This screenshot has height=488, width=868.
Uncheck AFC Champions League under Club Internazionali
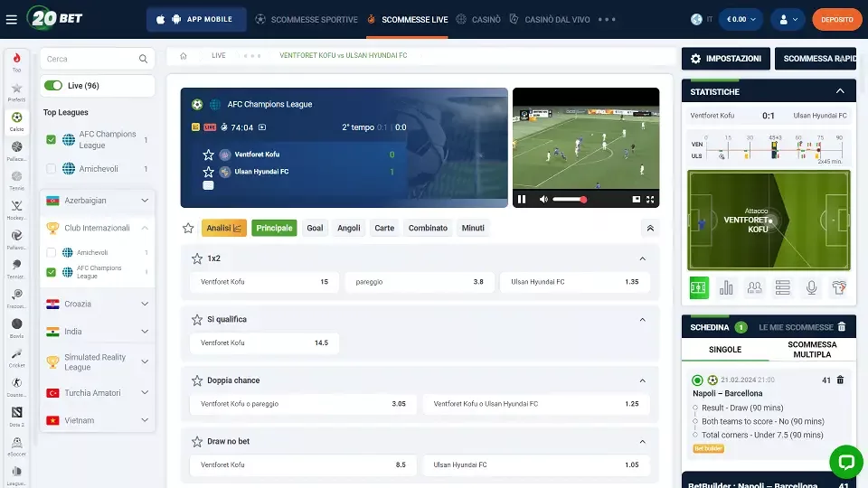pyautogui.click(x=51, y=272)
